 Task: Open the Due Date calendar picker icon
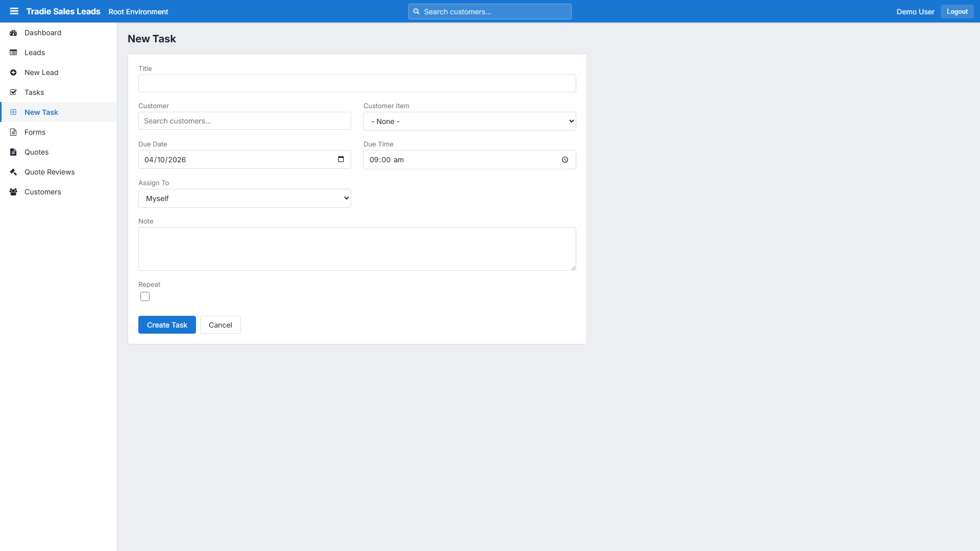click(x=341, y=159)
